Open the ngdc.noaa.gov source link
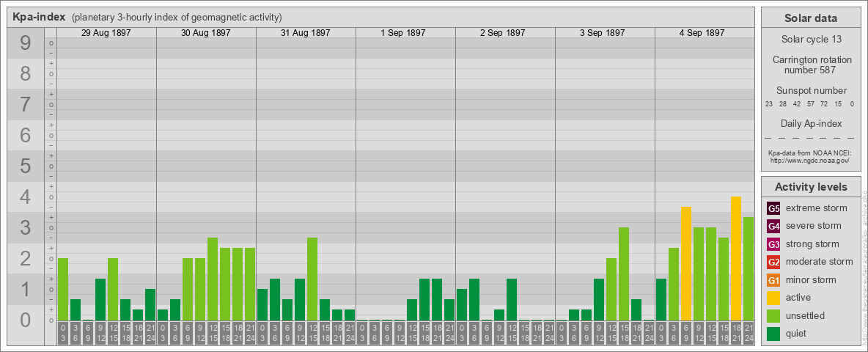The height and width of the screenshot is (352, 868). pyautogui.click(x=810, y=160)
